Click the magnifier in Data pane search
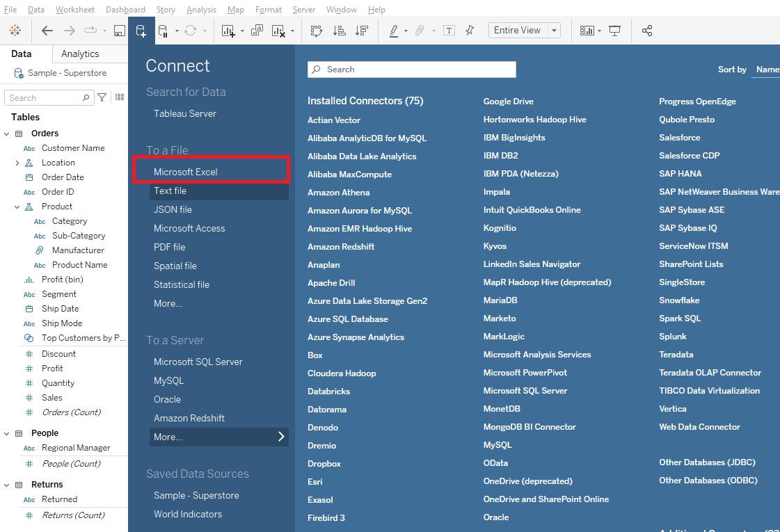This screenshot has width=780, height=532. click(86, 97)
